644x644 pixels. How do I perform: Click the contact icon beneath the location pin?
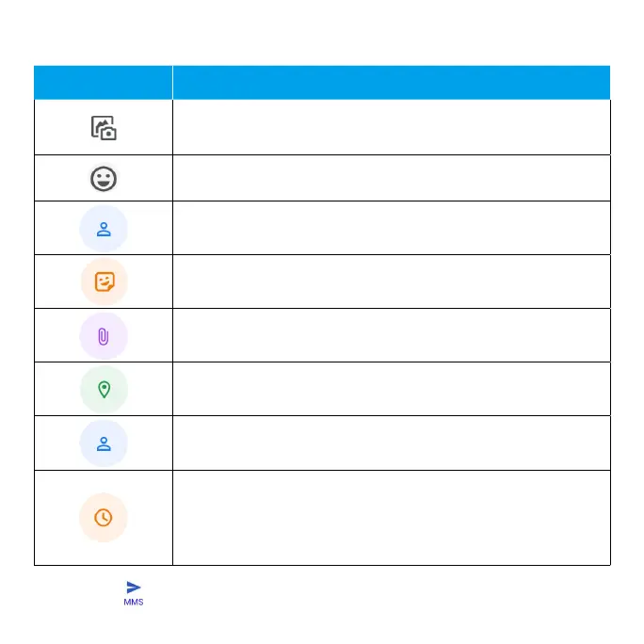coord(104,443)
